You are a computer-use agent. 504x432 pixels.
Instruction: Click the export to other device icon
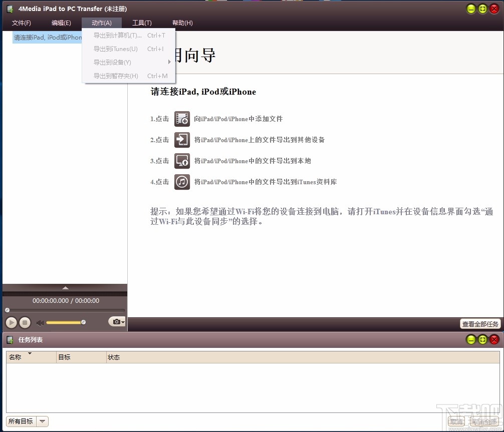(x=182, y=140)
